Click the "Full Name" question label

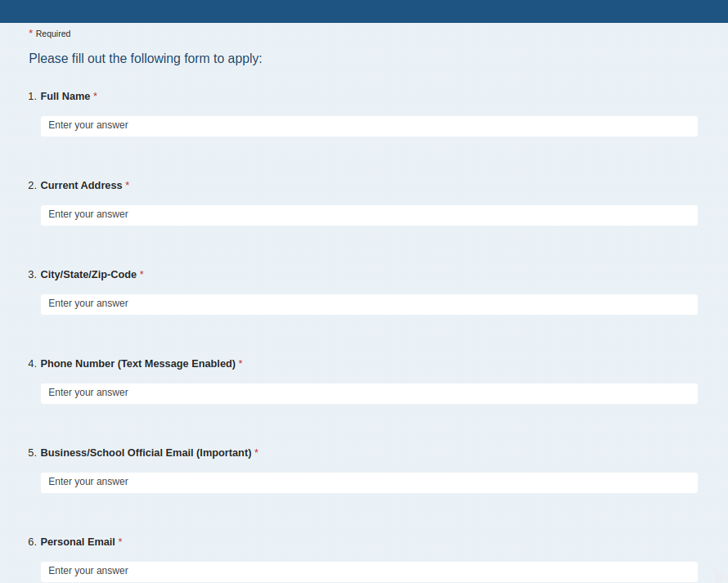pos(65,96)
